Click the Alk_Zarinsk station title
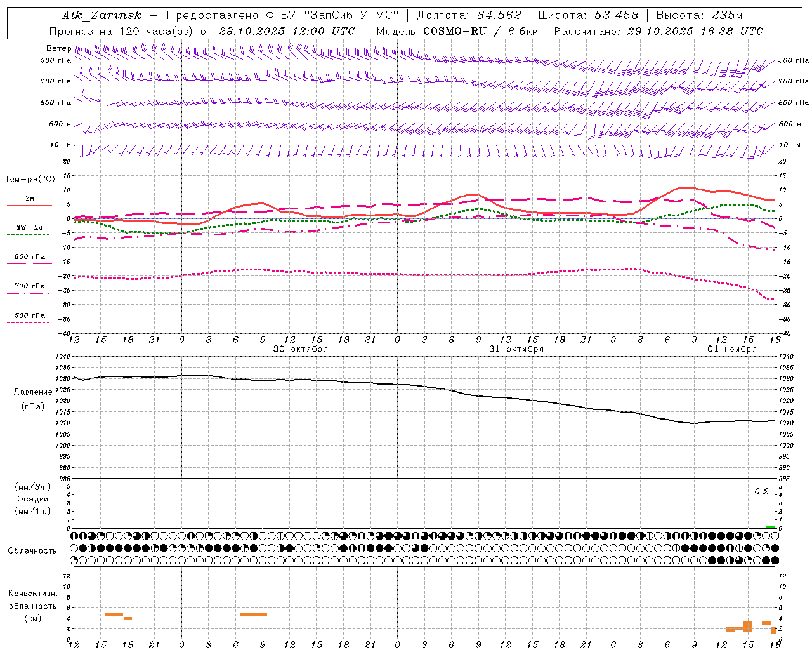Image resolution: width=812 pixels, height=650 pixels. coord(101,16)
